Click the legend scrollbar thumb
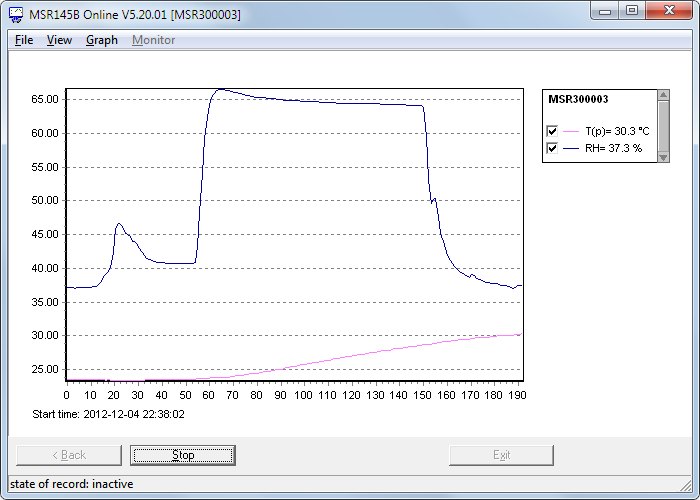This screenshot has height=500, width=700. [663, 126]
